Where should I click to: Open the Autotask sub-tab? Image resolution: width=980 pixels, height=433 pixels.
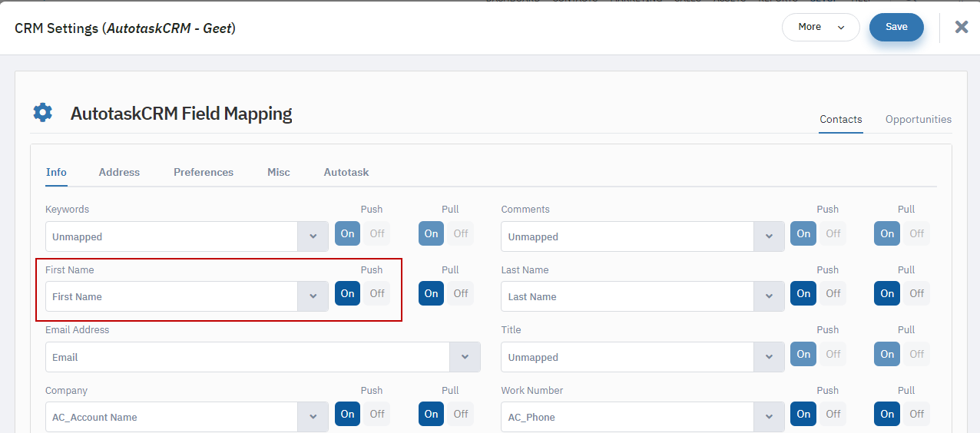pyautogui.click(x=346, y=172)
